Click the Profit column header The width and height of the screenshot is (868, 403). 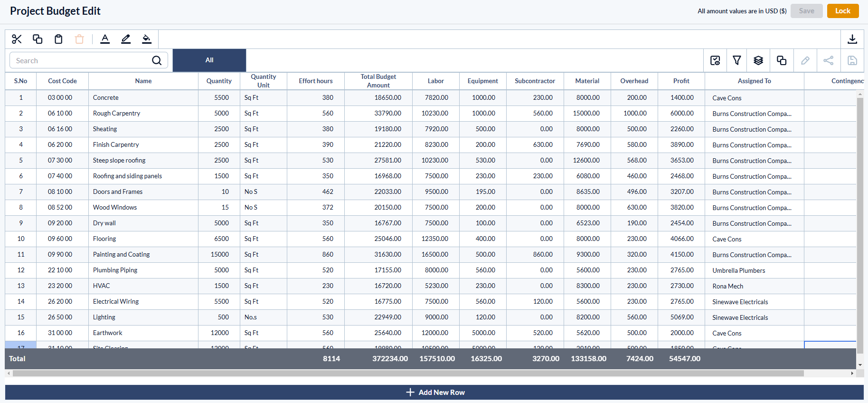(x=681, y=81)
